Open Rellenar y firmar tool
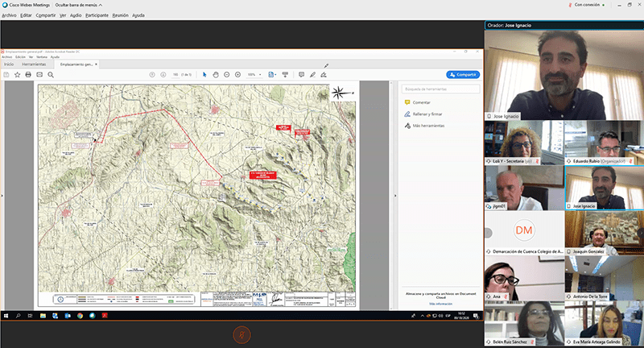This screenshot has width=644, height=348. pos(427,114)
